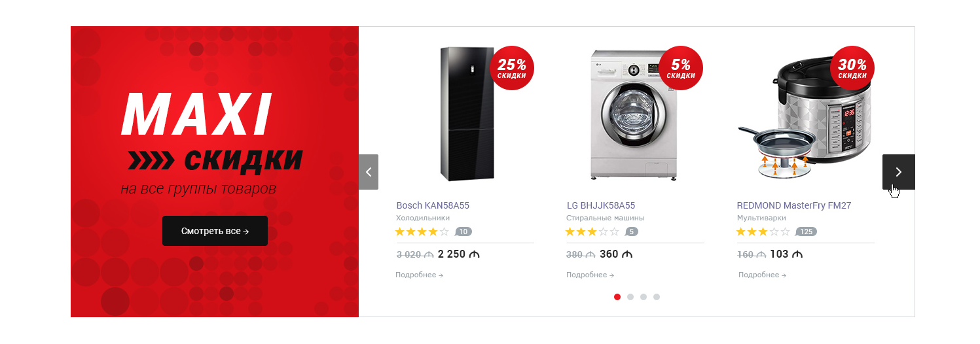Open the REDMOND 125 reviews bubble

point(806,232)
